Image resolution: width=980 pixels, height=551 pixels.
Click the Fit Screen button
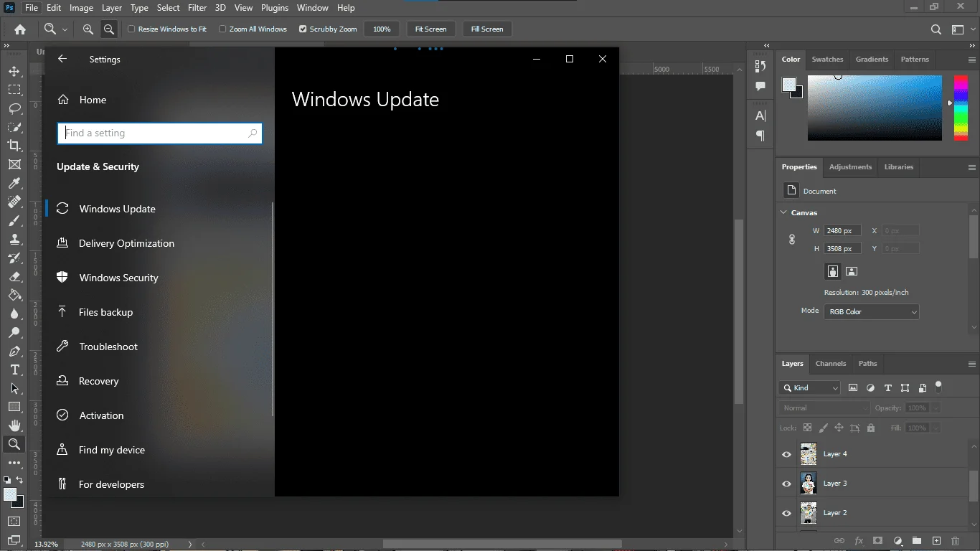430,29
